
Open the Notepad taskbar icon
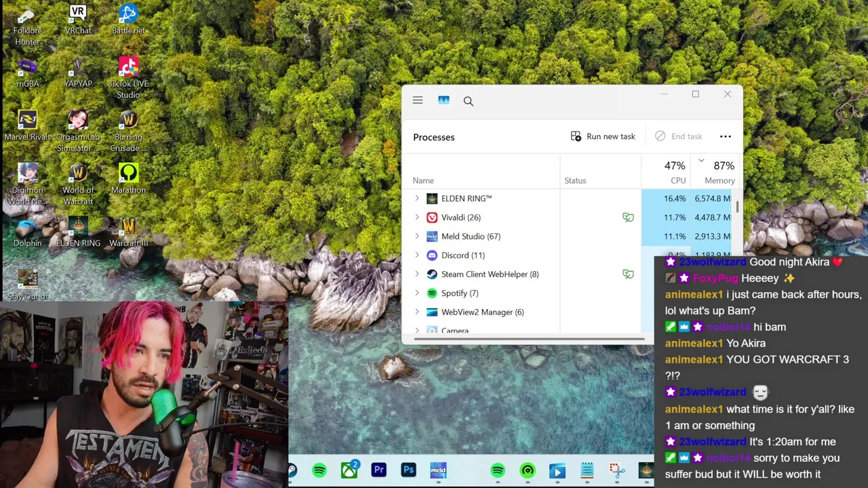pos(587,470)
